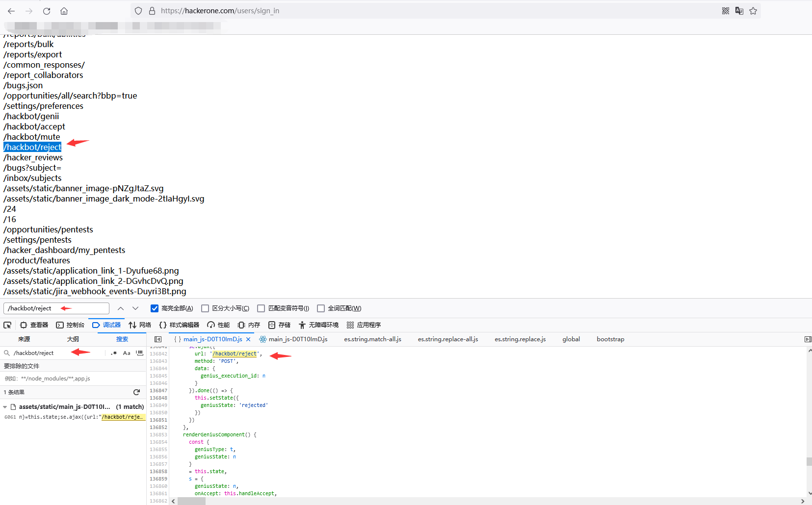812x505 pixels.
Task: Click the excluded files pattern field
Action: tap(73, 379)
